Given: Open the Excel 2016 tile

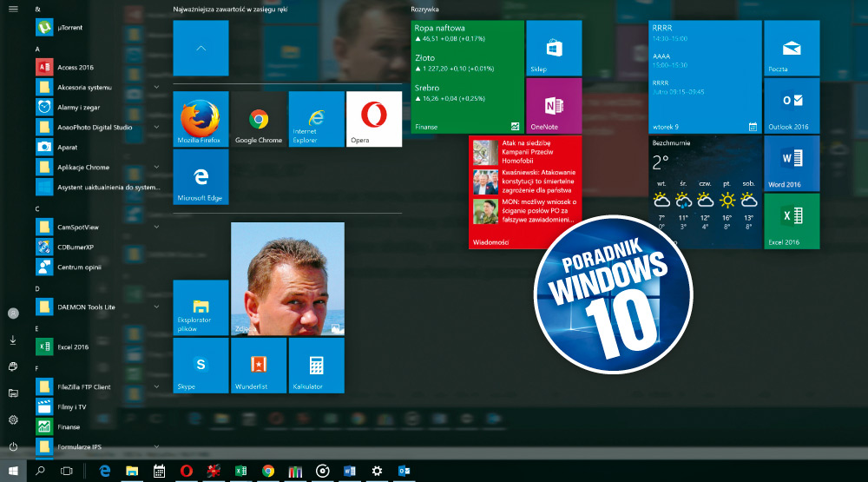Looking at the screenshot, I should point(792,221).
